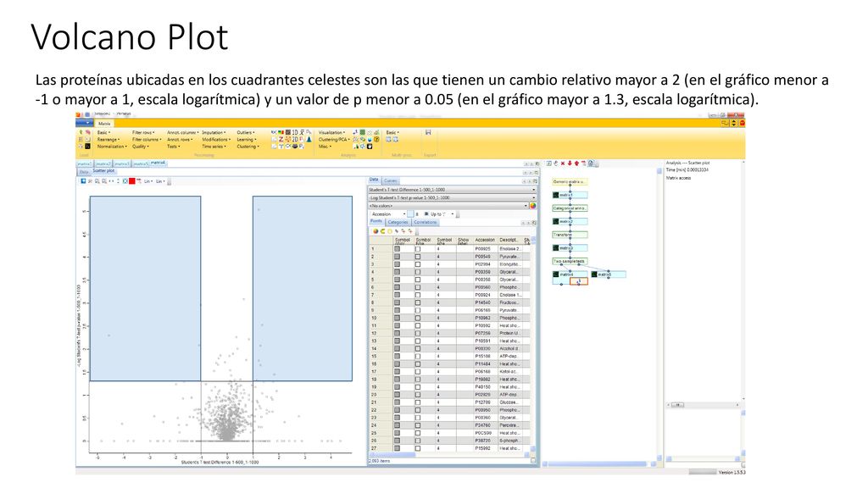Viewport: 868px width, 488px height.
Task: Click the red up arrow in workflow toolbar
Action: click(576, 164)
